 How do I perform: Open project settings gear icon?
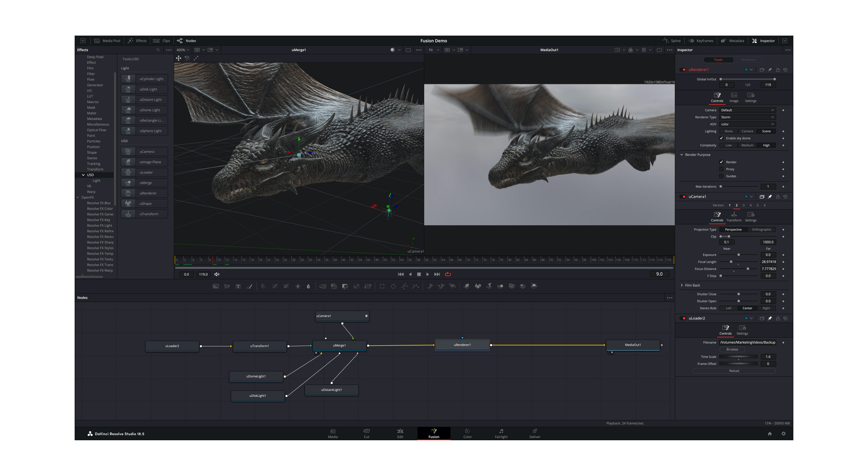point(783,434)
